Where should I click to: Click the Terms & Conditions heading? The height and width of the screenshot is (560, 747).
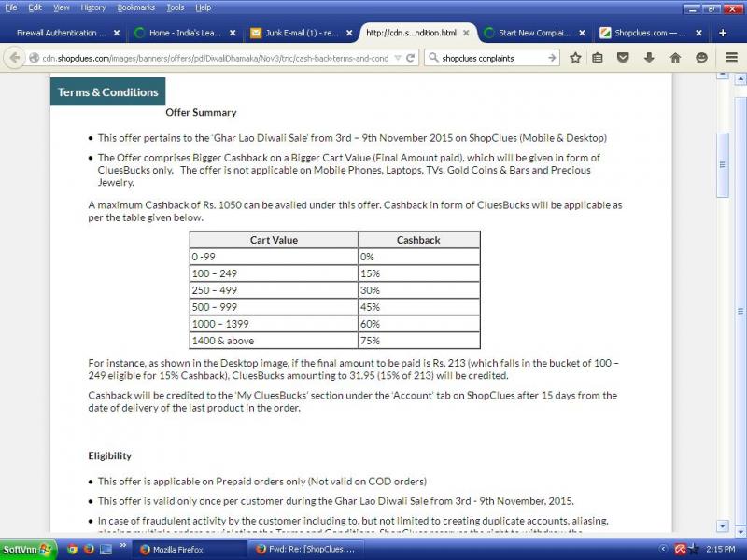point(107,91)
